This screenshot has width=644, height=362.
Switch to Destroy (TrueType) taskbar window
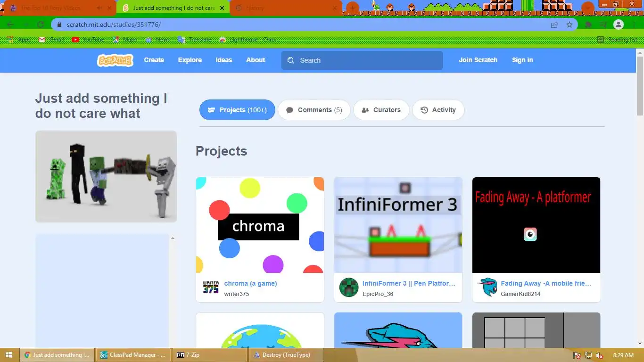287,355
